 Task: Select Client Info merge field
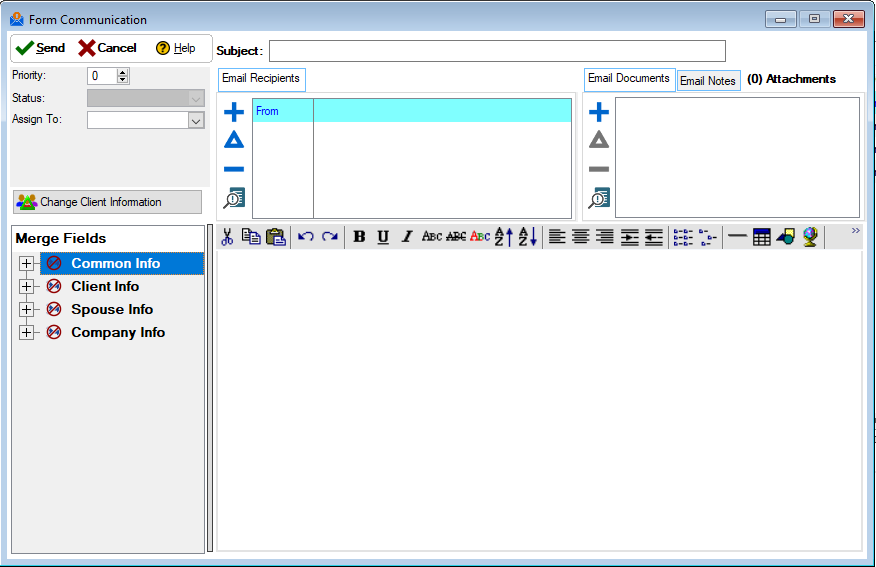tap(105, 287)
